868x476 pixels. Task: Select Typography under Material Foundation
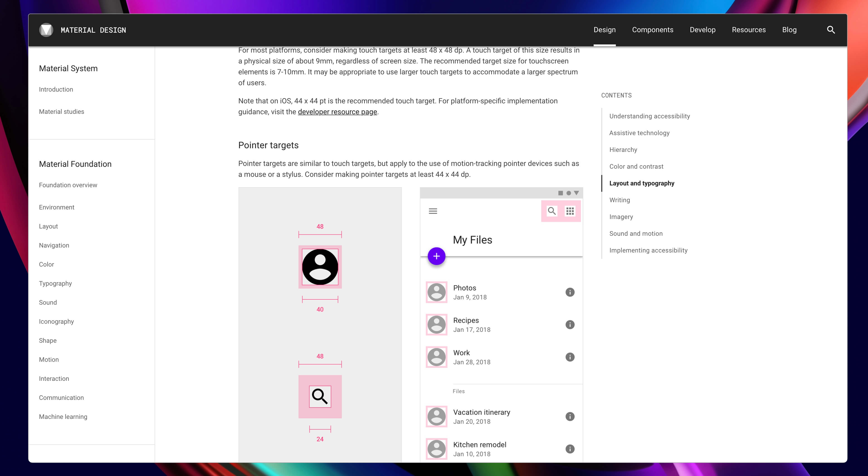(x=55, y=283)
